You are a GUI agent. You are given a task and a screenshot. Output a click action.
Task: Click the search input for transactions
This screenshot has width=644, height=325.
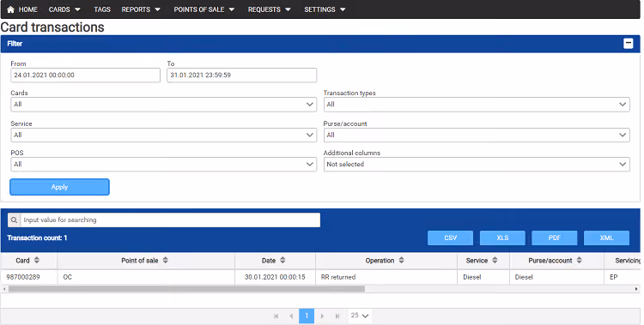coord(170,220)
